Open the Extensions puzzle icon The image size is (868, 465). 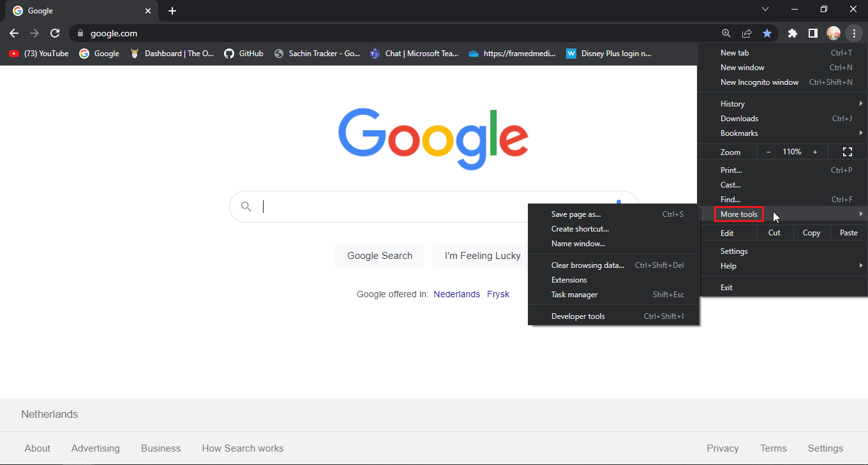[793, 33]
